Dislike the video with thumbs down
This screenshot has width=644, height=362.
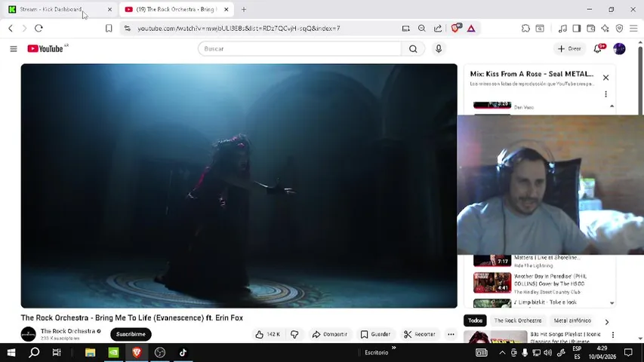click(294, 334)
